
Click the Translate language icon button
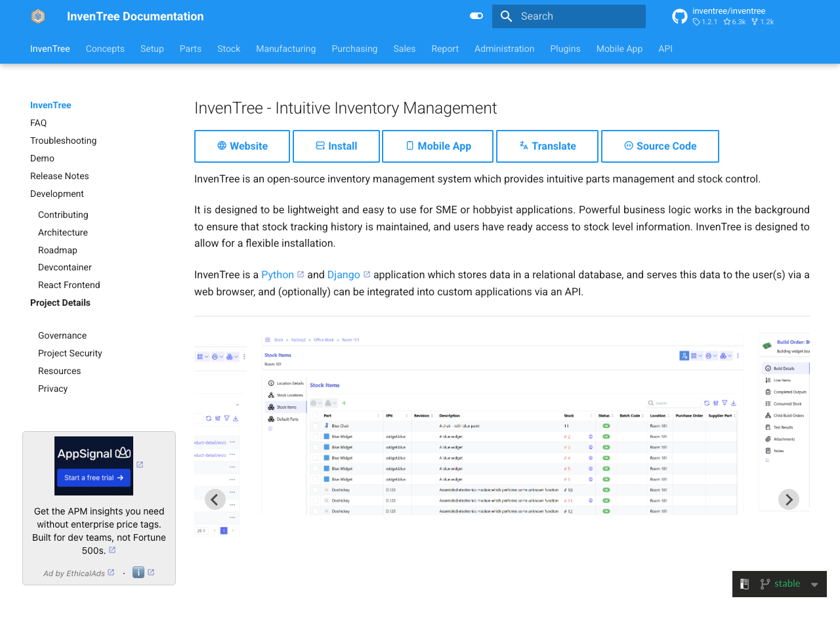pyautogui.click(x=522, y=146)
